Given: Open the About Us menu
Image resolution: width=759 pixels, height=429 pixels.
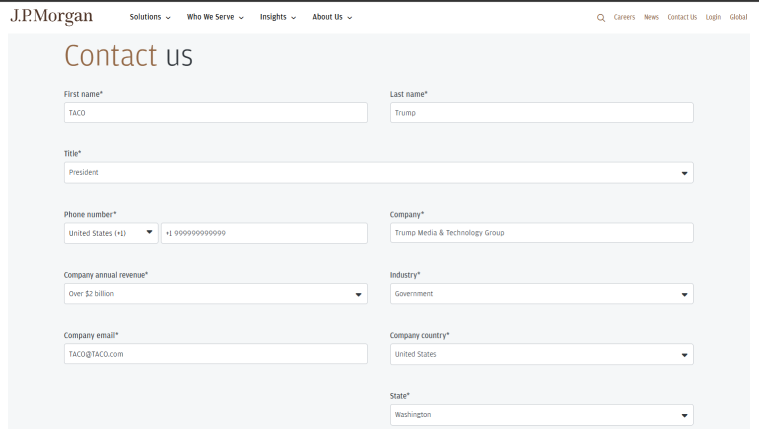Looking at the screenshot, I should point(332,17).
